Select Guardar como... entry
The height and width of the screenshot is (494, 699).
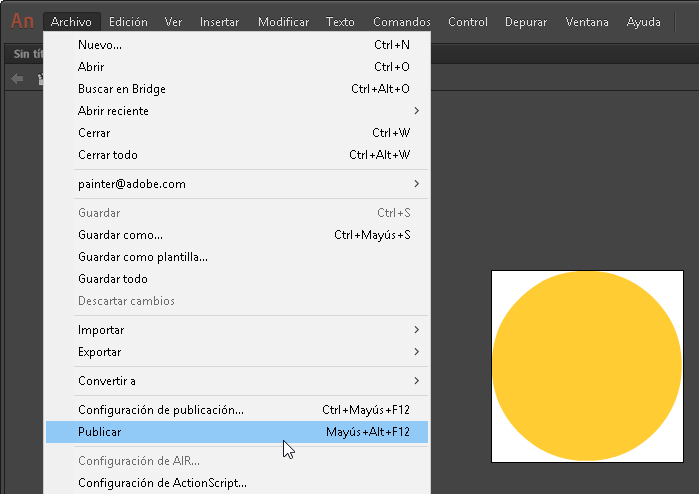coord(237,235)
